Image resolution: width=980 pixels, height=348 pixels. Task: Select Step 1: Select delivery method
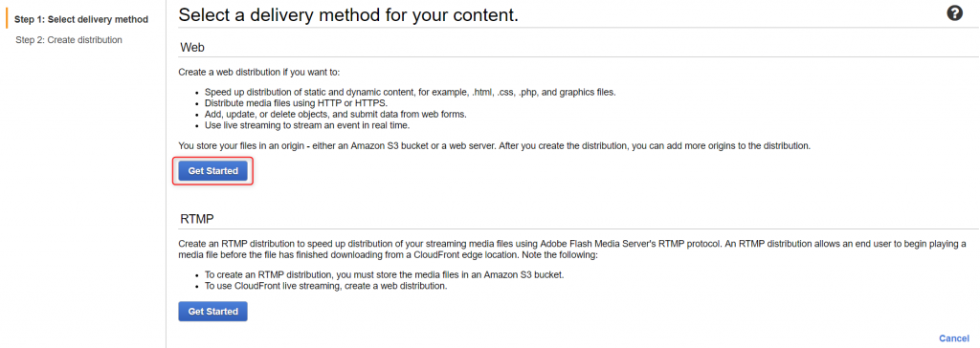click(x=81, y=19)
